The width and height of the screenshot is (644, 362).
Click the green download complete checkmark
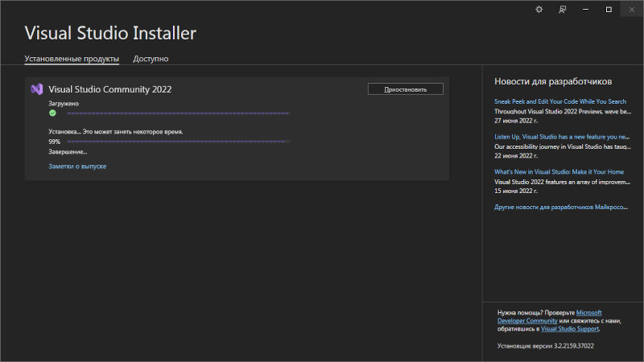tap(52, 113)
